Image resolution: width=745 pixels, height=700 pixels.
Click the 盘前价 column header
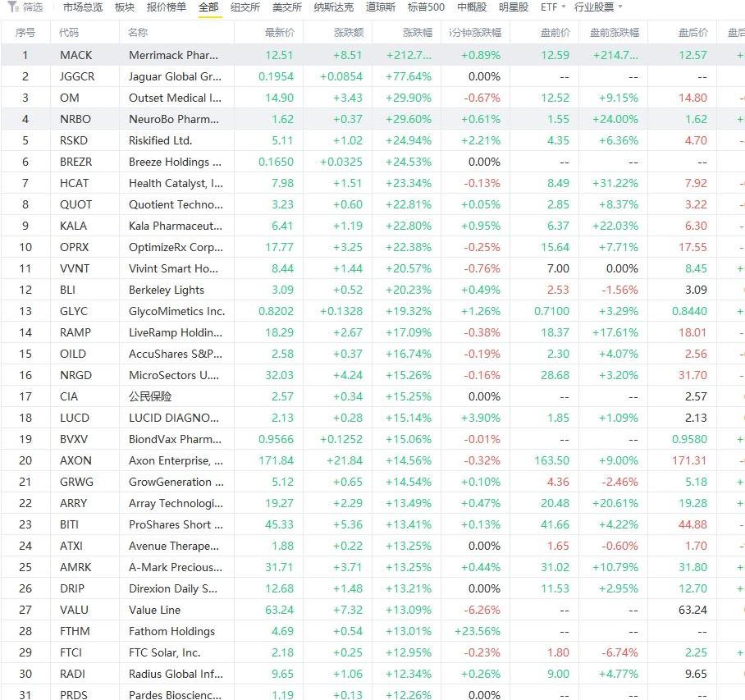[x=555, y=32]
